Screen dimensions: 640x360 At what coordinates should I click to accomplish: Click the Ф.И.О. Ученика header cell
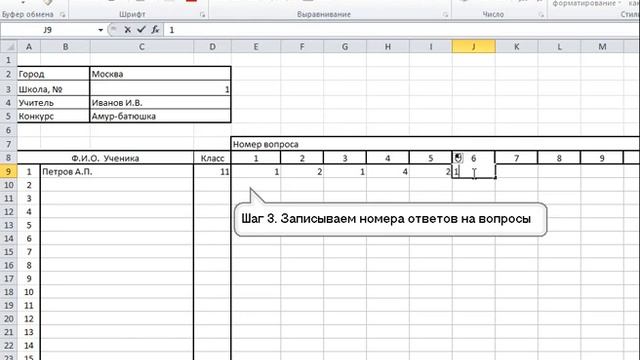pos(105,158)
